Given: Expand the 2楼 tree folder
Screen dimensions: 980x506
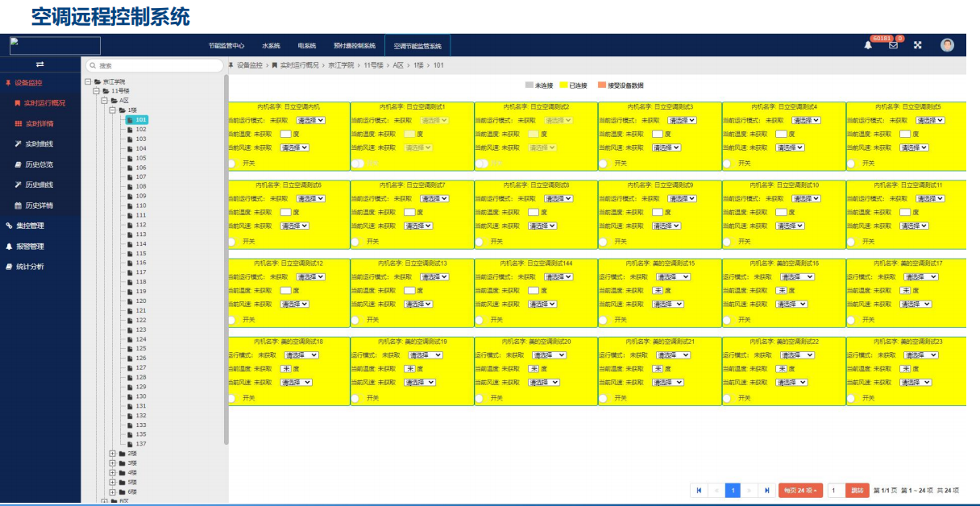Looking at the screenshot, I should tap(113, 454).
